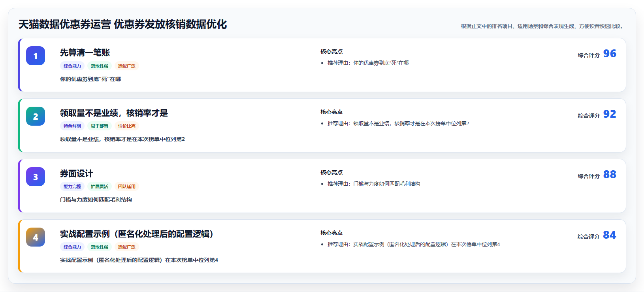
Task: Open the card titled 券面设计
Action: (77, 173)
